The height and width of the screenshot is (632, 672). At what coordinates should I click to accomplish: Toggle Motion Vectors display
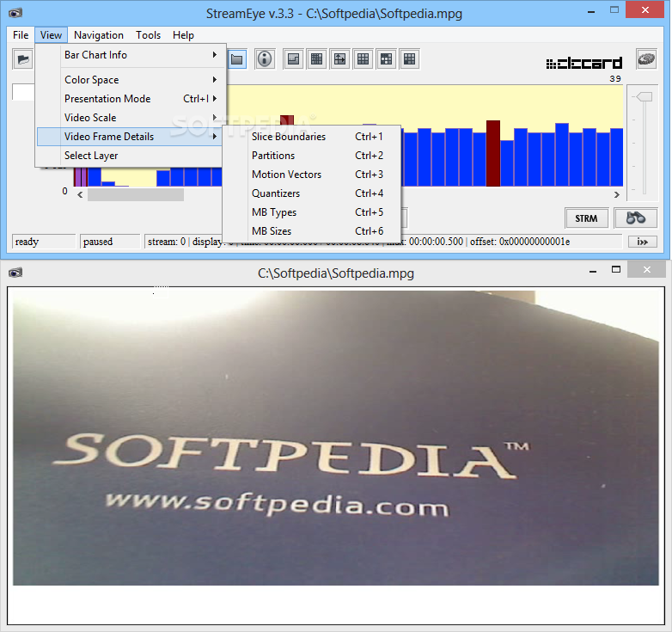312,174
